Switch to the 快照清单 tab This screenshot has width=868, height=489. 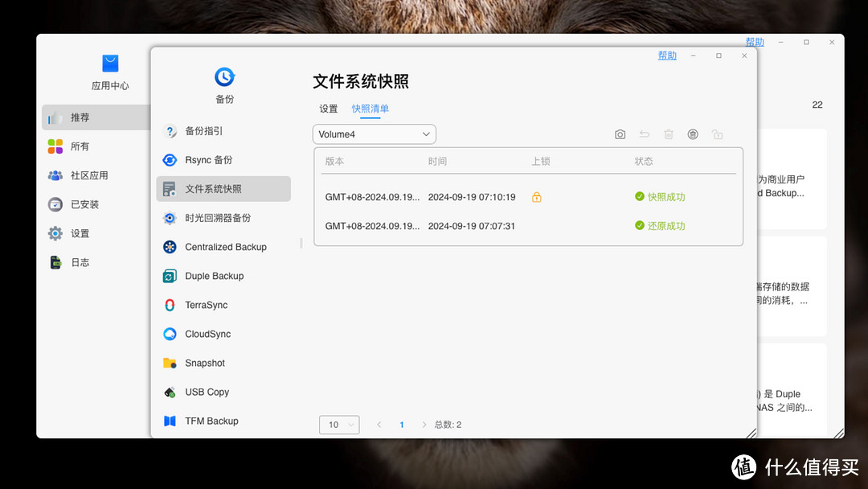[370, 108]
